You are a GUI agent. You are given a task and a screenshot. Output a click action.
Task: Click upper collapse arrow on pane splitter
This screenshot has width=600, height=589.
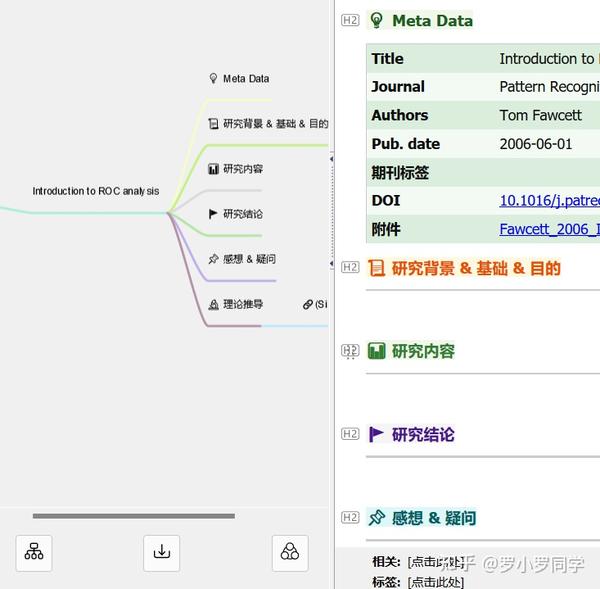point(331,159)
